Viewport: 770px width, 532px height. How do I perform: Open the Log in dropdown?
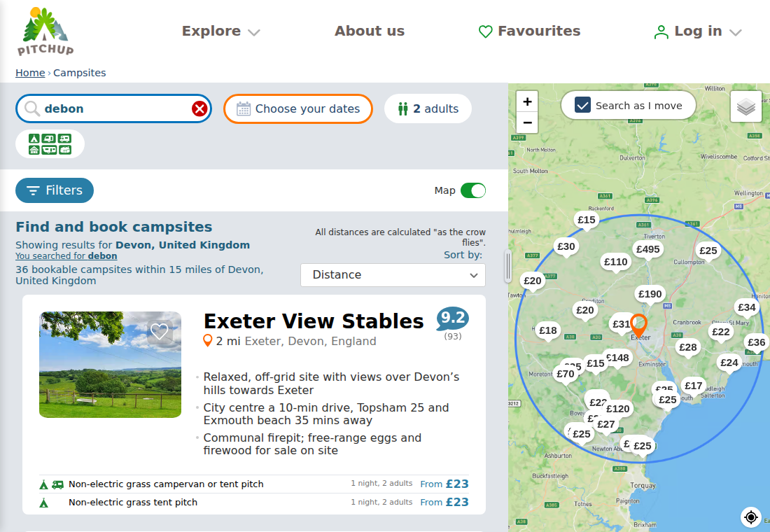click(x=697, y=31)
